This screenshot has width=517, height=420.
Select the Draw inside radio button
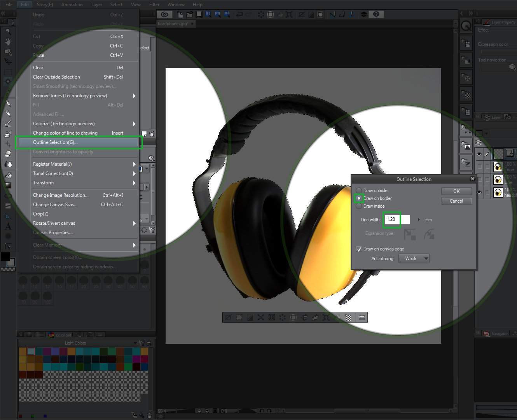click(359, 206)
